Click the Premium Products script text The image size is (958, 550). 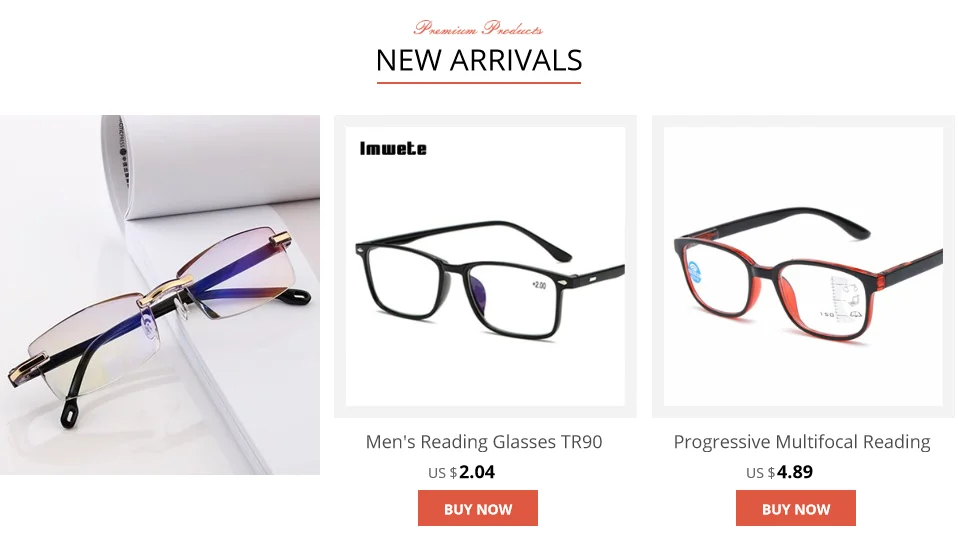pos(478,28)
